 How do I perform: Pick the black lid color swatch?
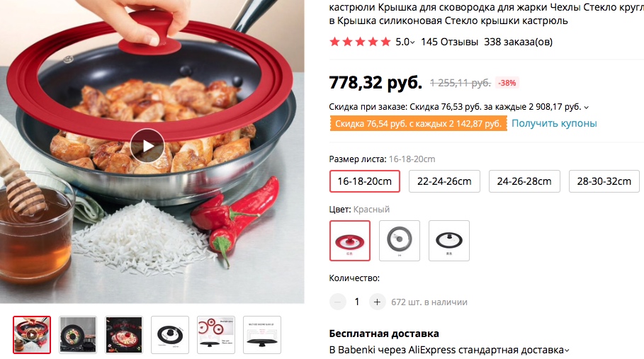pyautogui.click(x=449, y=241)
